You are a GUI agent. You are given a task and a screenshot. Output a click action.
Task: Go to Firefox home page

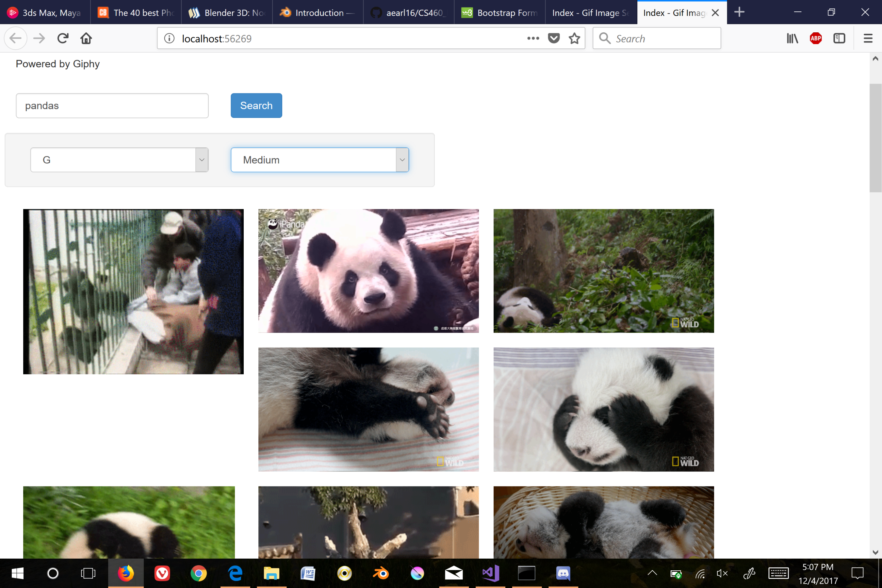(86, 38)
